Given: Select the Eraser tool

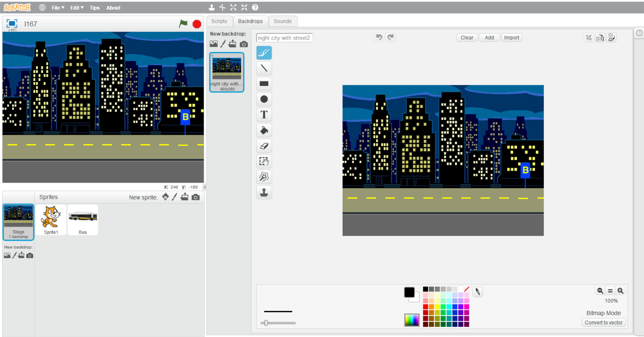Looking at the screenshot, I should (x=264, y=146).
